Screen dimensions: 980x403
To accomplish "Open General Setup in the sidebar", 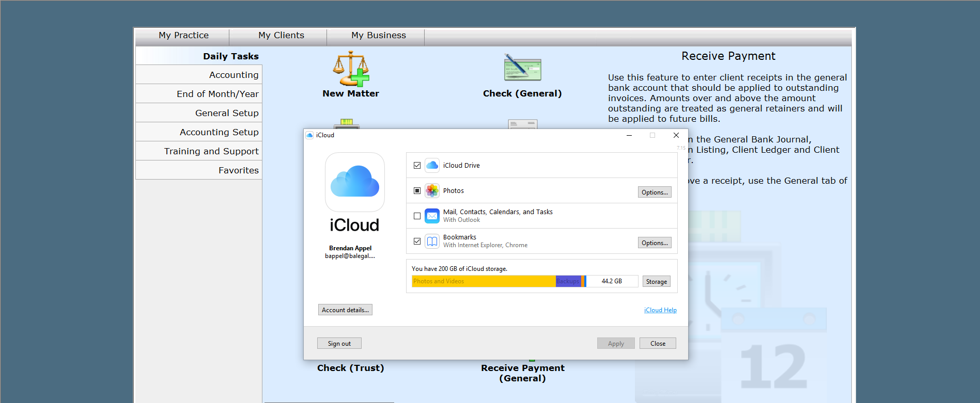I will point(199,113).
